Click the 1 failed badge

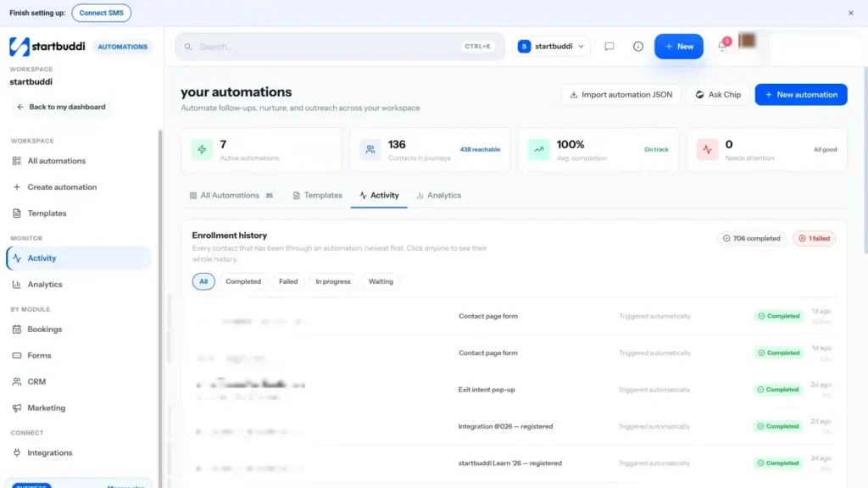coord(814,238)
